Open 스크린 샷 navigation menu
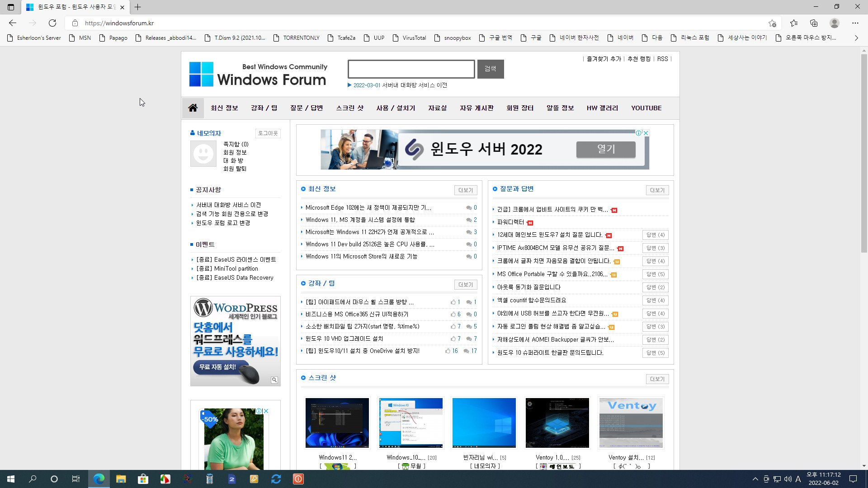The image size is (868, 488). [x=350, y=108]
